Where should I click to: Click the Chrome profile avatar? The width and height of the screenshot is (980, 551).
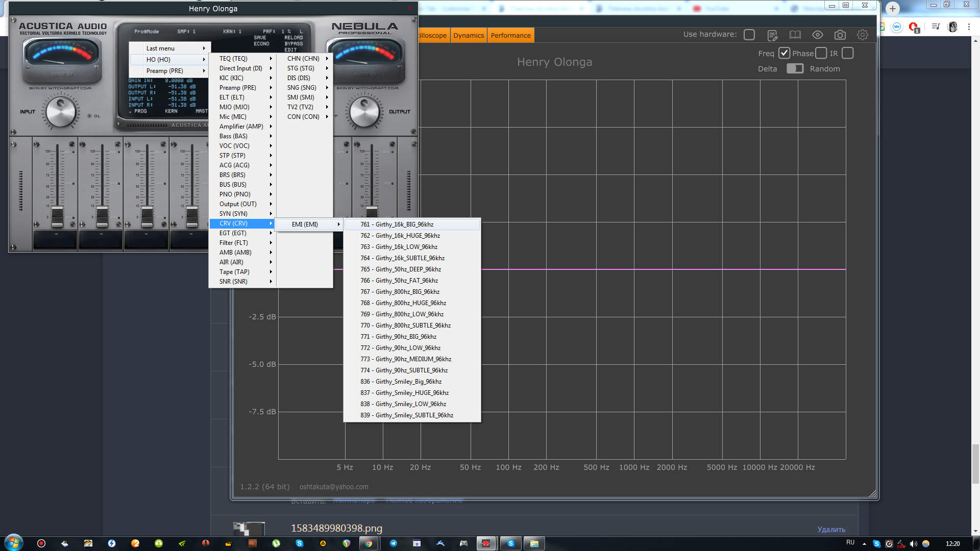pos(952,27)
